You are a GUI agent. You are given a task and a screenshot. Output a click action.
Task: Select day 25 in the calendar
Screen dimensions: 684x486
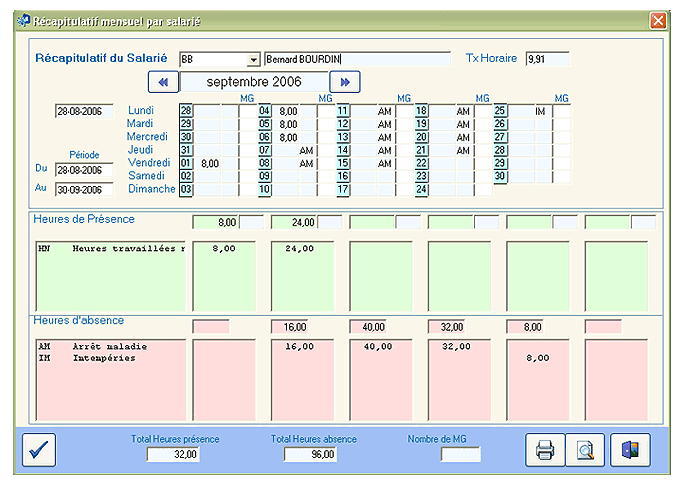[501, 111]
